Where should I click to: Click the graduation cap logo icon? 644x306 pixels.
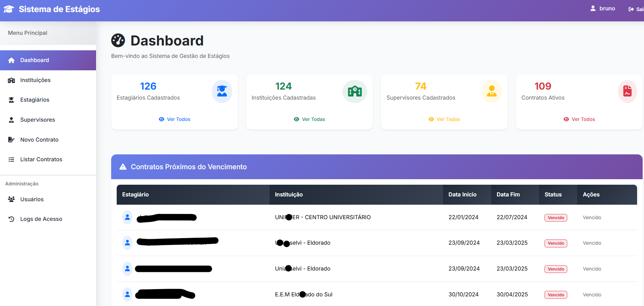tap(9, 9)
